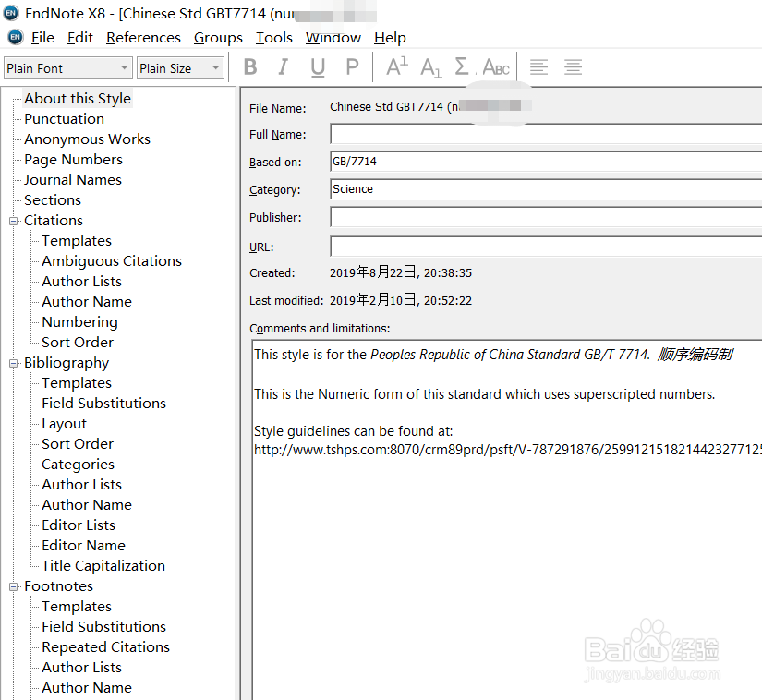Select Author Lists under Bibliography
This screenshot has width=762, height=700.
(81, 485)
